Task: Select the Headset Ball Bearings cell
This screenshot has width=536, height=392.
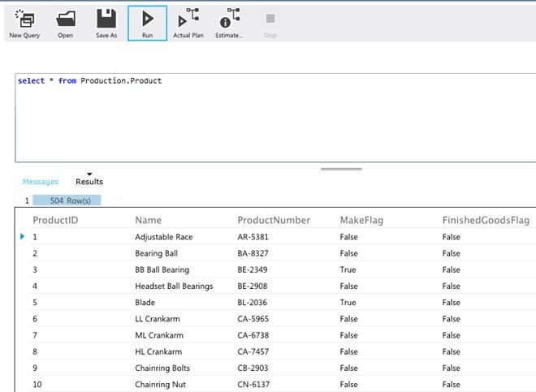Action: [x=174, y=286]
